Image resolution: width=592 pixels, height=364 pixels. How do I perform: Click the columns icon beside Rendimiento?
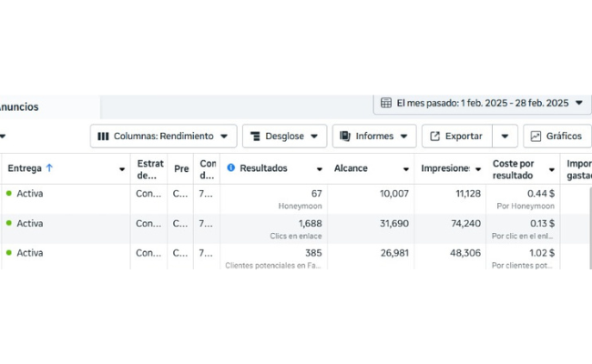click(103, 136)
